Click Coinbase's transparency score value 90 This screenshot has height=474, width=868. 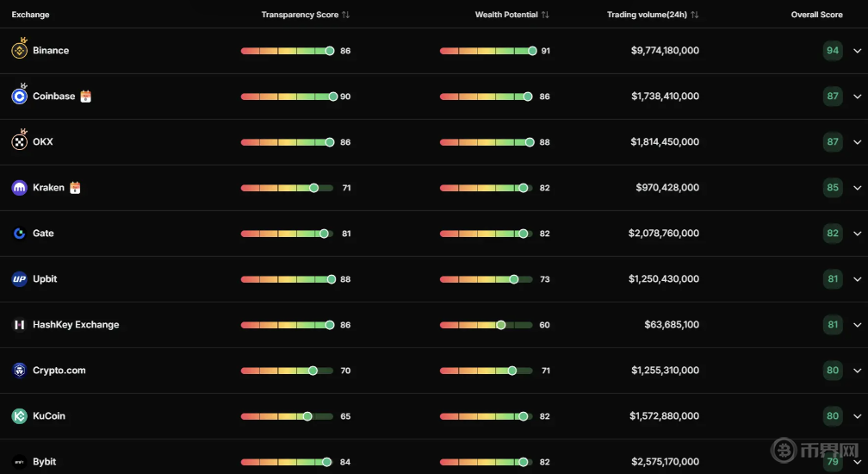(x=345, y=97)
